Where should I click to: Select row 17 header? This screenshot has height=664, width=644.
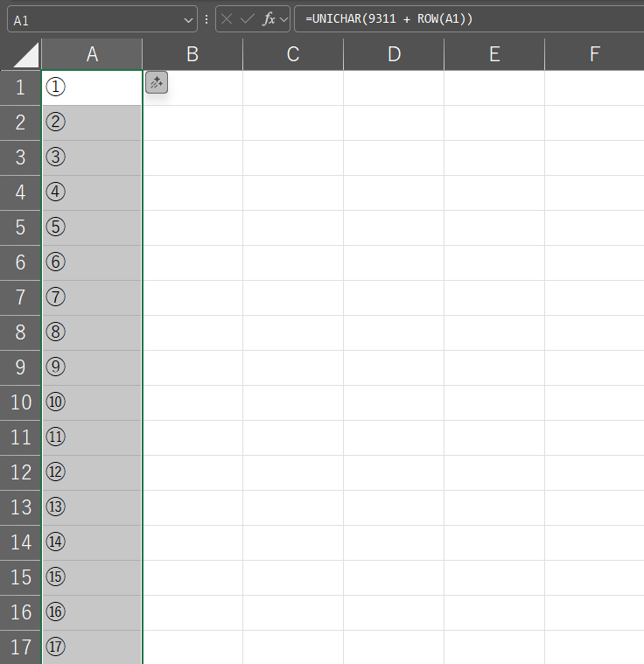[x=20, y=647]
